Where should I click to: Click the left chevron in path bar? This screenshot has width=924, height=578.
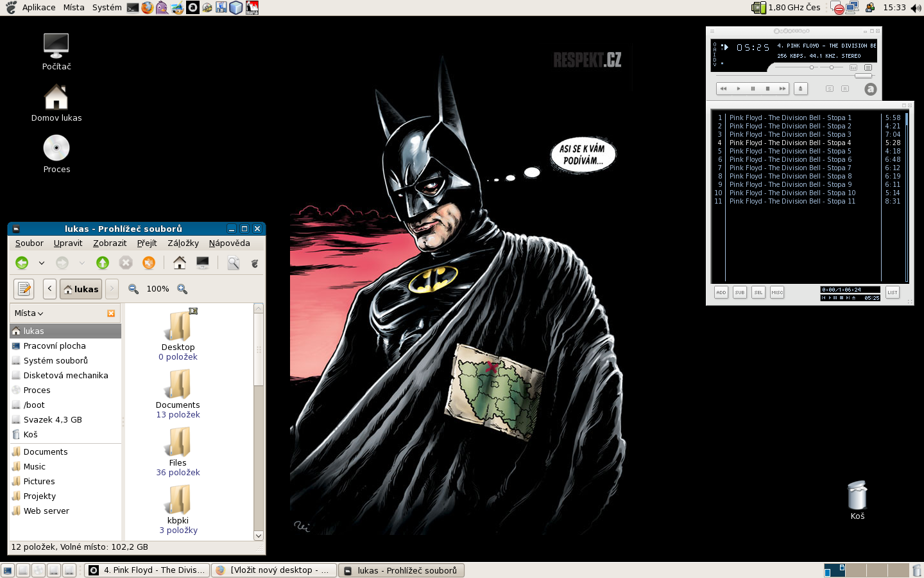49,289
